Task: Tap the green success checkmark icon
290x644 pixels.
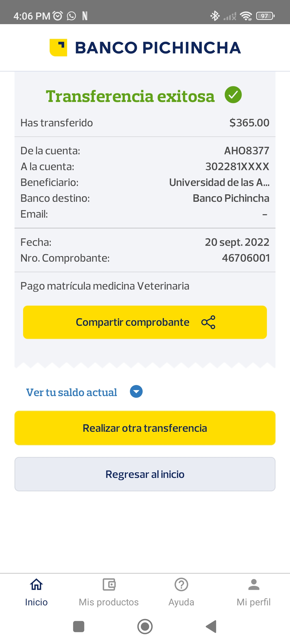Action: [233, 95]
